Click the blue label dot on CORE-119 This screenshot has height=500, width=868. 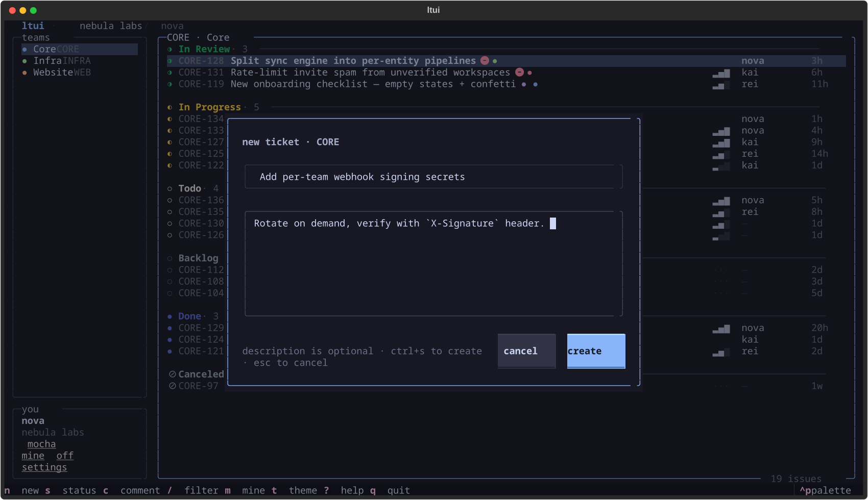pyautogui.click(x=535, y=84)
